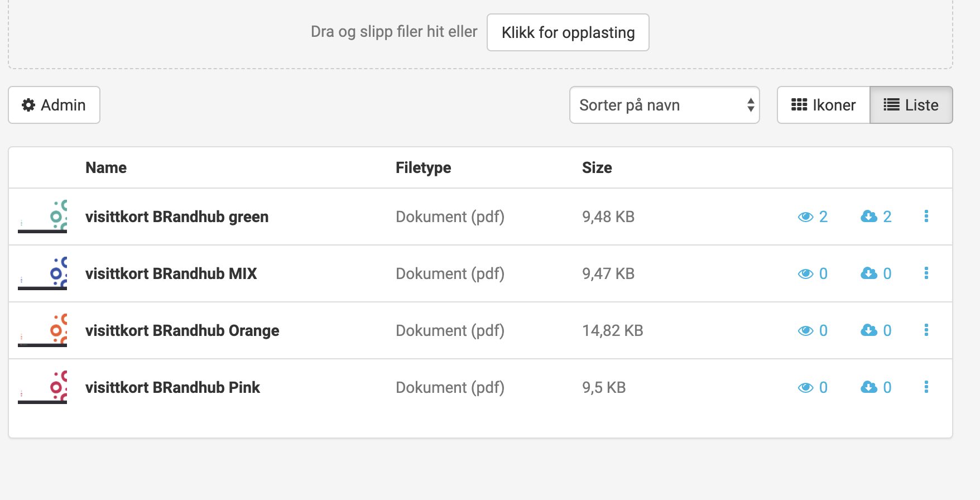Image resolution: width=980 pixels, height=500 pixels.
Task: Click the view count eye icon for visittkort BRandhub green
Action: point(805,217)
